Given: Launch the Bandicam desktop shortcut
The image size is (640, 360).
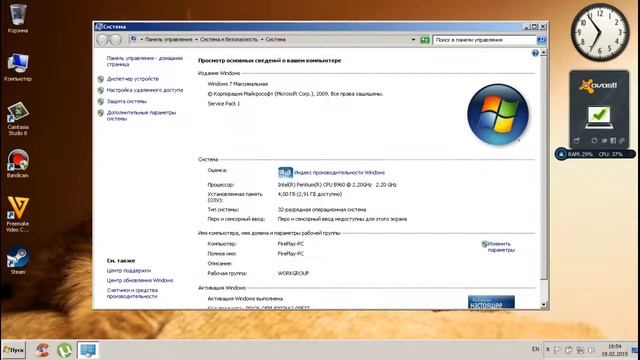Looking at the screenshot, I should click(18, 163).
